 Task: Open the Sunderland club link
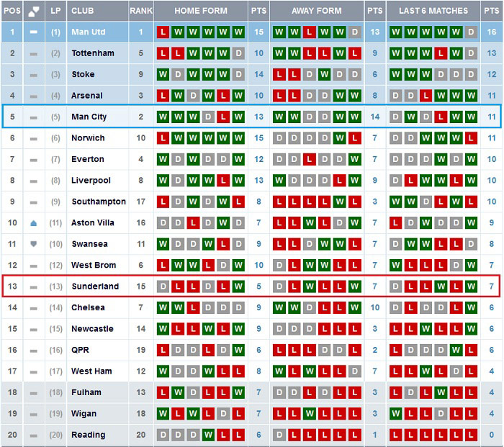(x=95, y=286)
